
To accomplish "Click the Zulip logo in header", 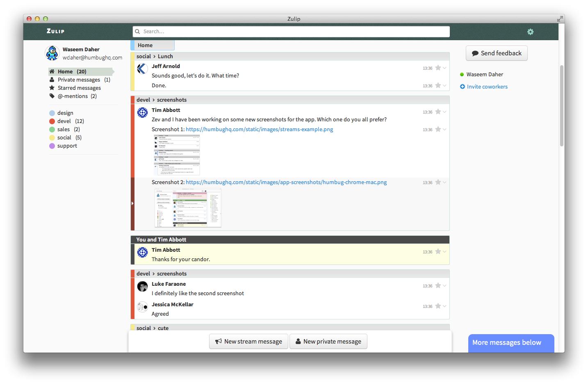I will pos(55,31).
